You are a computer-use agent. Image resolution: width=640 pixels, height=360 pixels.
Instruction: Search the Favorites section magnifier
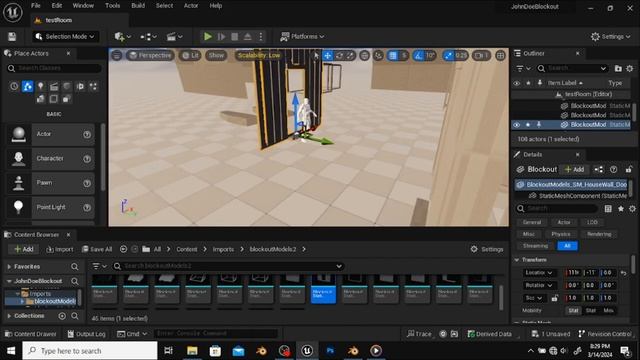pyautogui.click(x=74, y=267)
